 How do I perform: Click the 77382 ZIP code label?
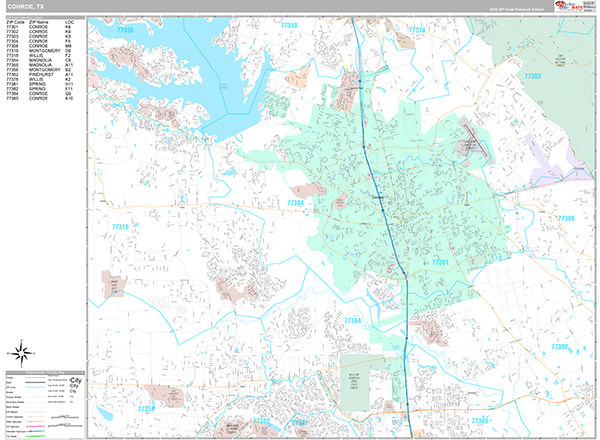click(560, 346)
